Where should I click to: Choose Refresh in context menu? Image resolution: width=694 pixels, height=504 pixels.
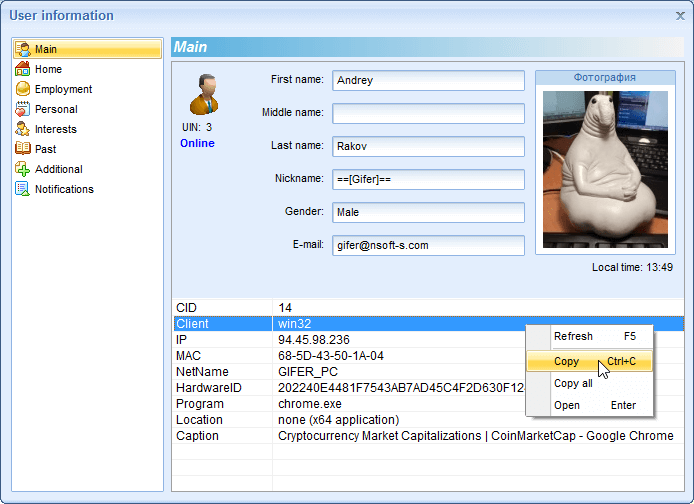pyautogui.click(x=589, y=336)
